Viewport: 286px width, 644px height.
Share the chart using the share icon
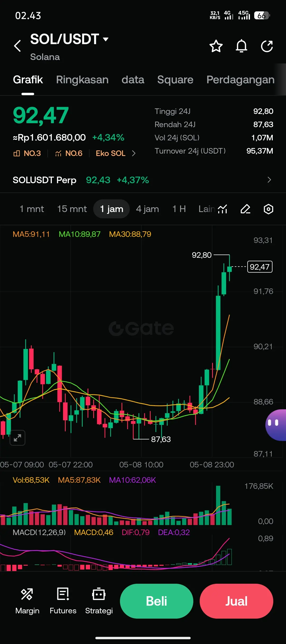tap(267, 46)
